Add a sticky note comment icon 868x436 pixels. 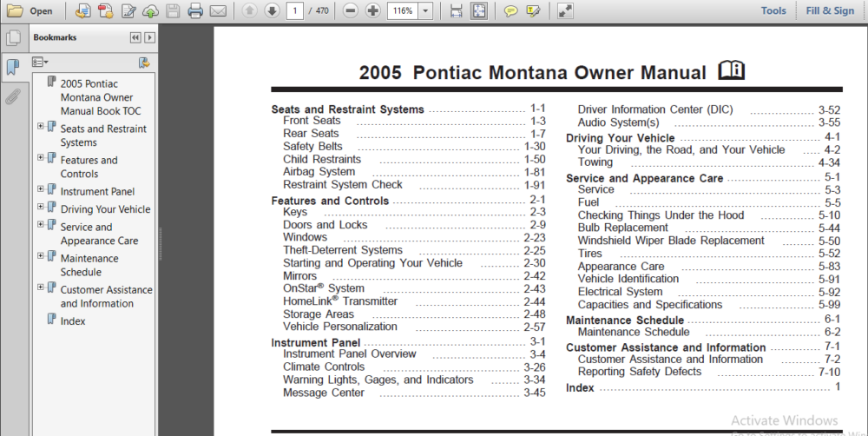pos(510,10)
